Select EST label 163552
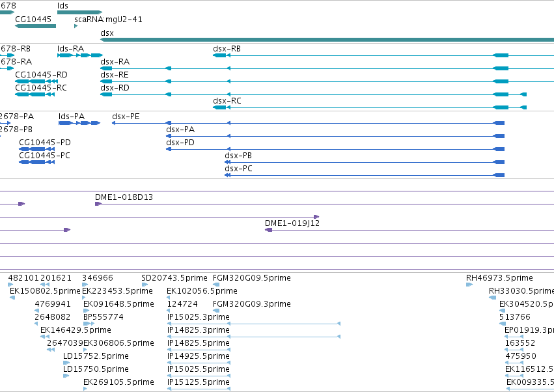This screenshot has width=554, height=392. coord(520,343)
